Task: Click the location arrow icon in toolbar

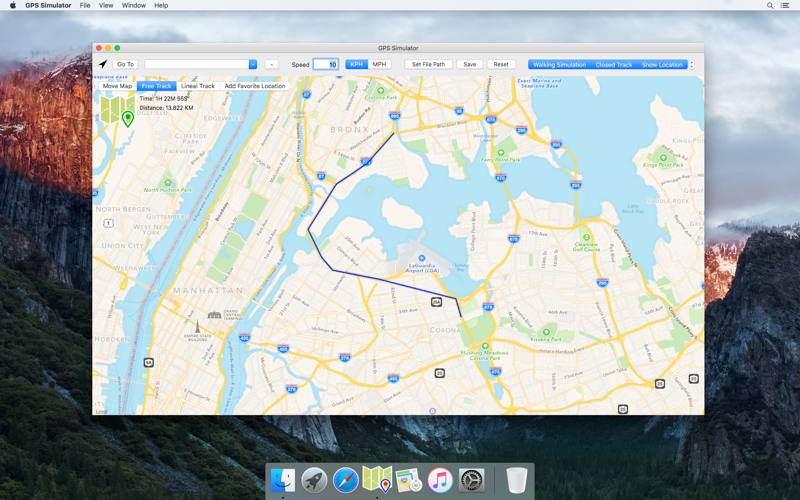Action: (x=103, y=64)
